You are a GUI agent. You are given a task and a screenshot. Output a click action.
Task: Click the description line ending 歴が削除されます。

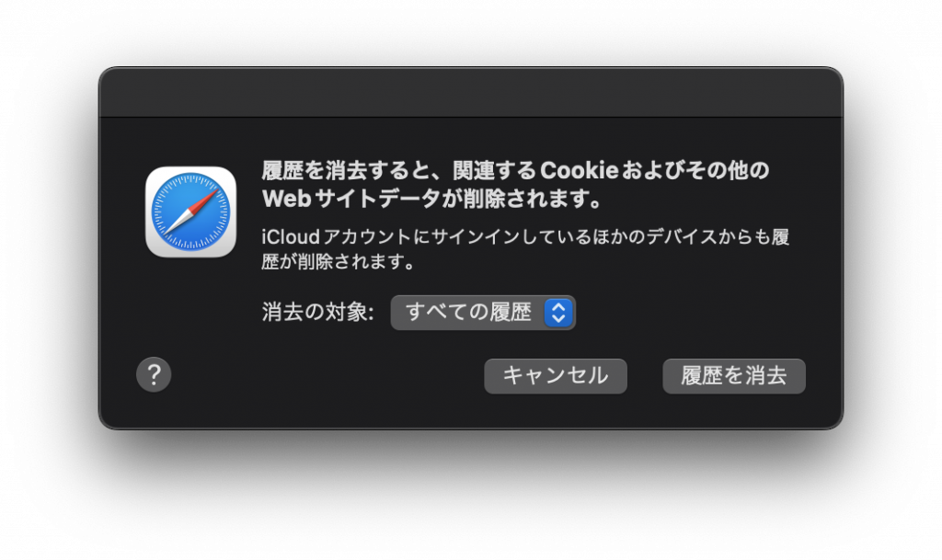[339, 262]
